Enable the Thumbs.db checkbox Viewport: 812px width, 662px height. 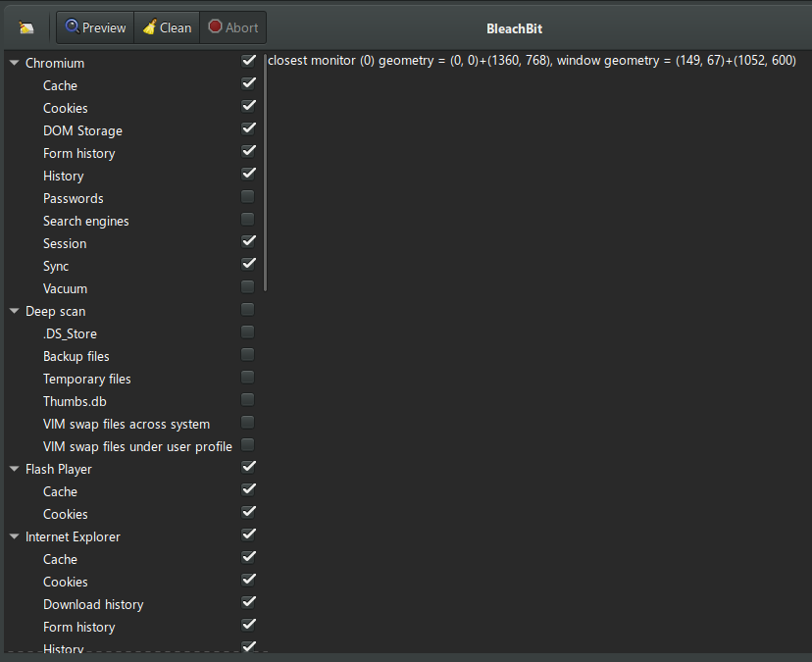[x=248, y=400]
